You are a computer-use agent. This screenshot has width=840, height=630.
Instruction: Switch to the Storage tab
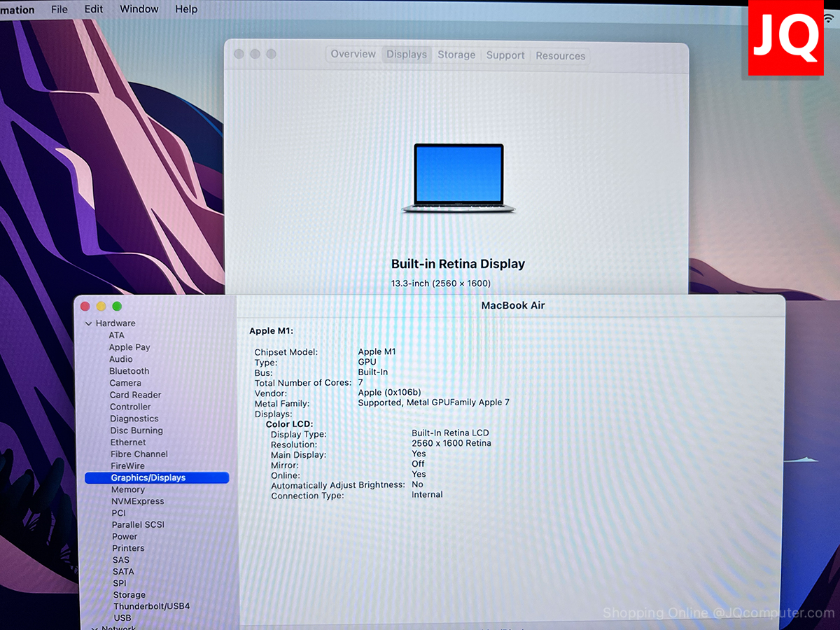(x=456, y=55)
